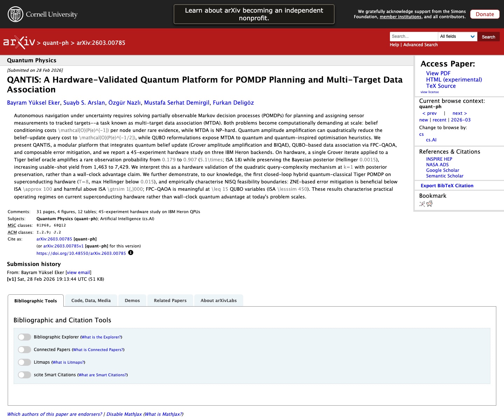Download the TeX Source
The height and width of the screenshot is (420, 504).
tap(441, 86)
